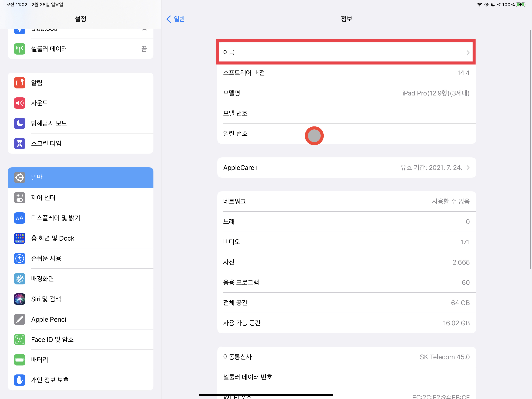Tap the 제어 센터 icon
The image size is (532, 399).
19,198
